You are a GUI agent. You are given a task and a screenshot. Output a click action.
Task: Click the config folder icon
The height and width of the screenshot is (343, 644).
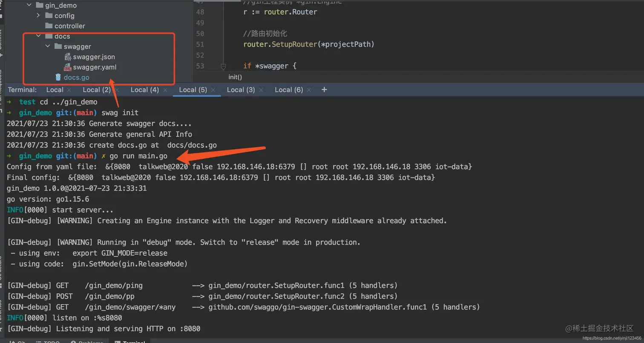(x=49, y=15)
